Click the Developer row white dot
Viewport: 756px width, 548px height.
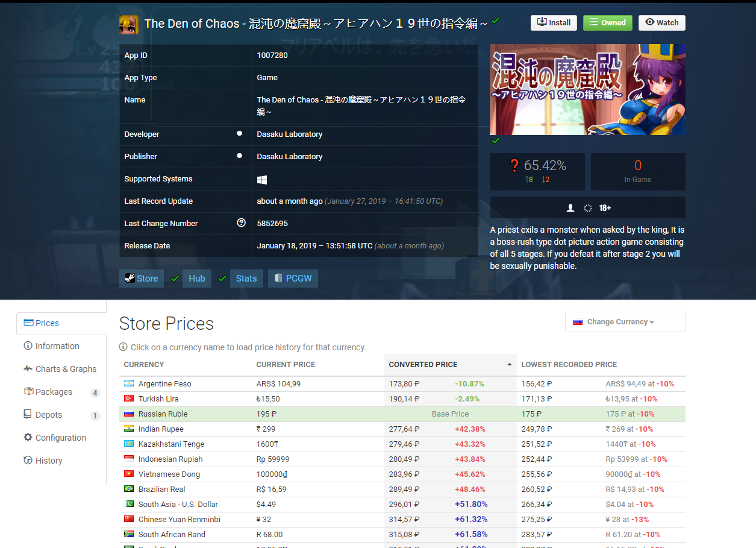(x=239, y=133)
